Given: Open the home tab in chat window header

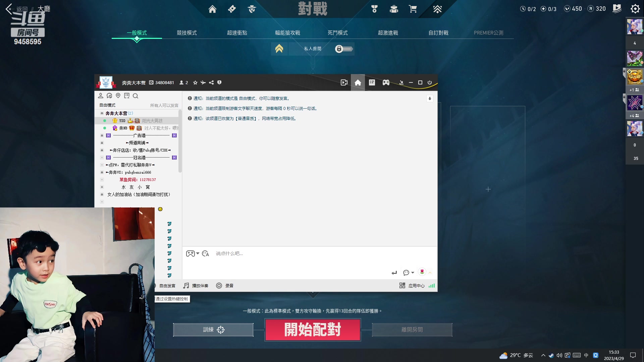Looking at the screenshot, I should (358, 82).
